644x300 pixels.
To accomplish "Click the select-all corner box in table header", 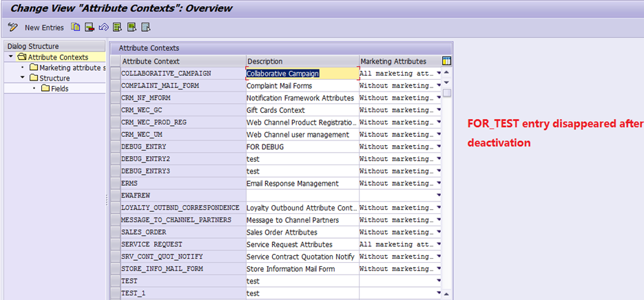I will tap(116, 61).
